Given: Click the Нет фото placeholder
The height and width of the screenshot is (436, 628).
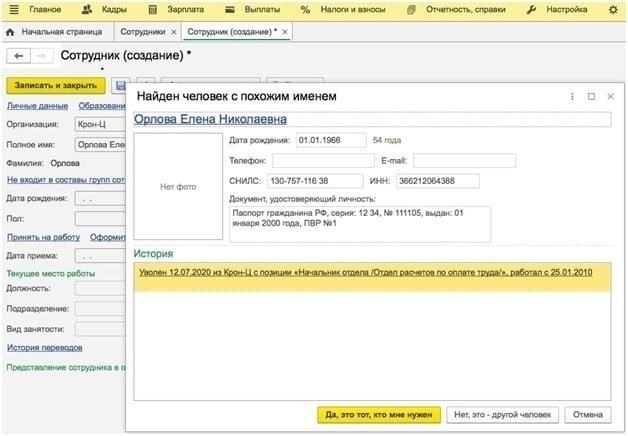Looking at the screenshot, I should (178, 187).
